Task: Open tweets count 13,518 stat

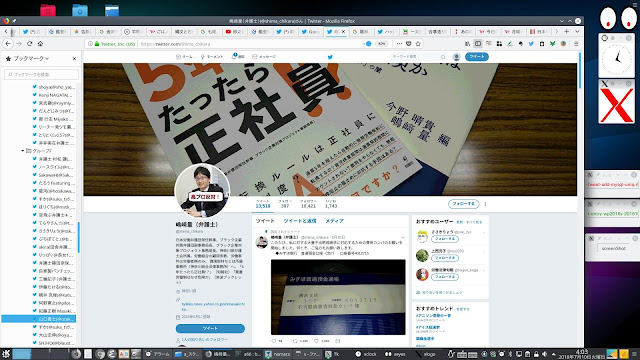Action: [x=263, y=204]
